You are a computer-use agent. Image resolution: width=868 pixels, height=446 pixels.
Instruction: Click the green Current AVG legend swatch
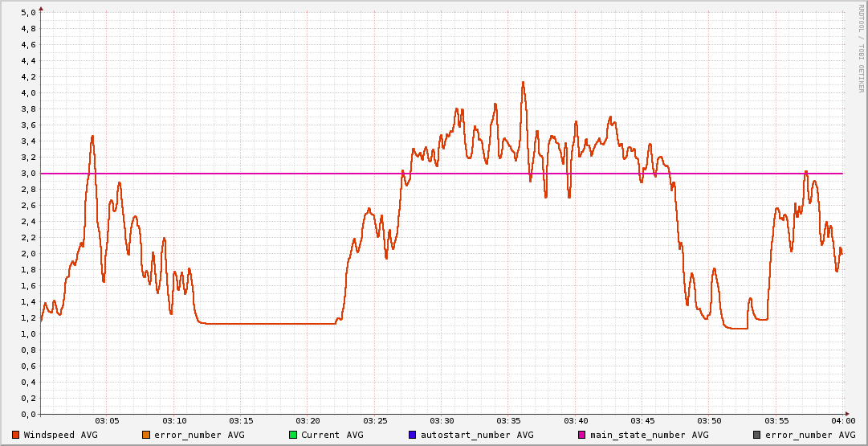pyautogui.click(x=293, y=435)
